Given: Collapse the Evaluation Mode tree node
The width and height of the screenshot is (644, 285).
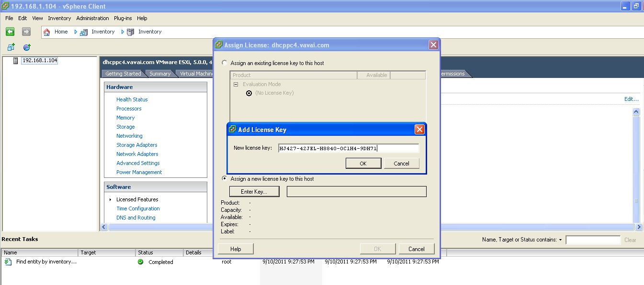Looking at the screenshot, I should point(235,84).
